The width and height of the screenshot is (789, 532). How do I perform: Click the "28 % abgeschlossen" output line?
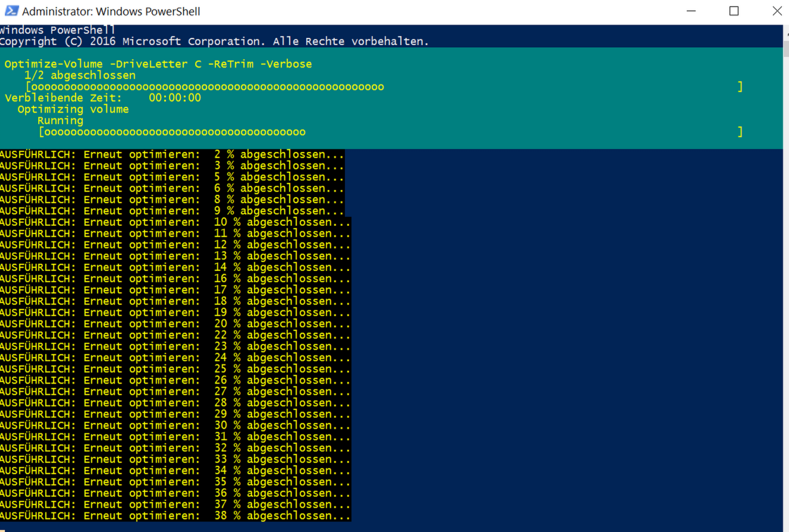(175, 403)
